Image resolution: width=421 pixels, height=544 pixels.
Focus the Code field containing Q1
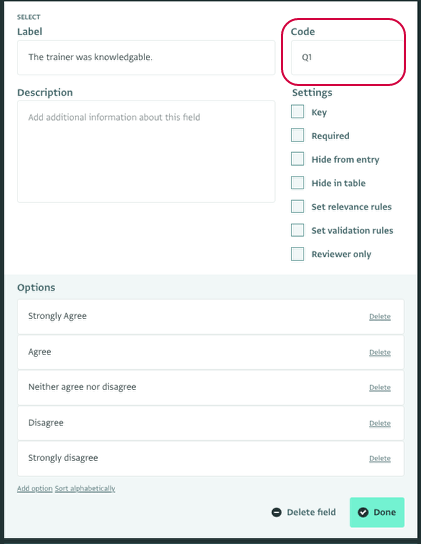(x=347, y=57)
